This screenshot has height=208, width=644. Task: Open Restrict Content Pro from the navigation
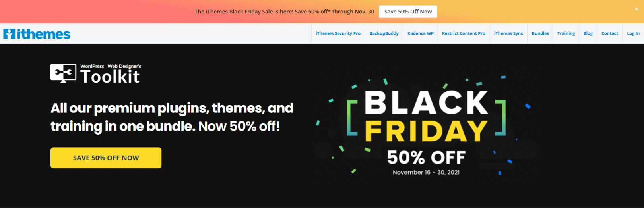coord(464,33)
